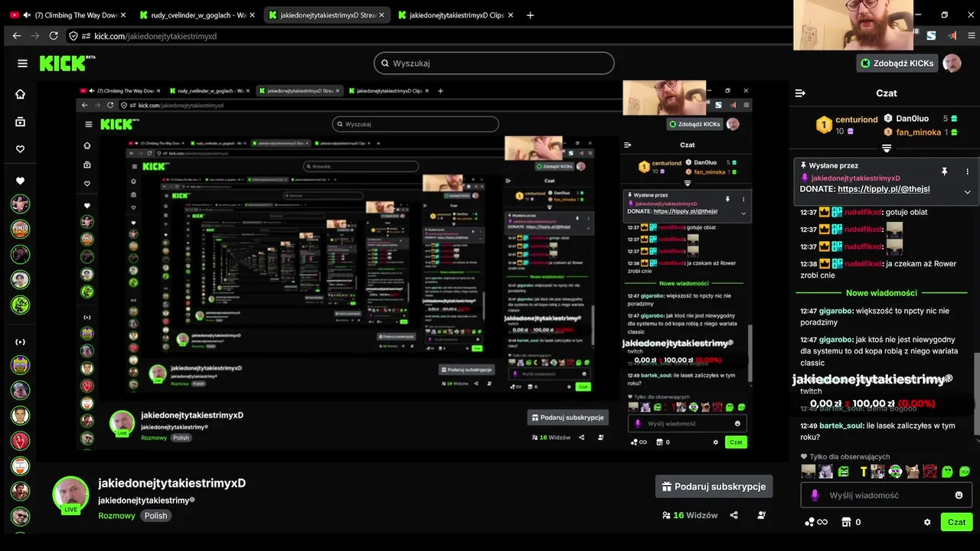Reload the kick.com page
This screenshot has width=980, height=551.
click(x=54, y=36)
